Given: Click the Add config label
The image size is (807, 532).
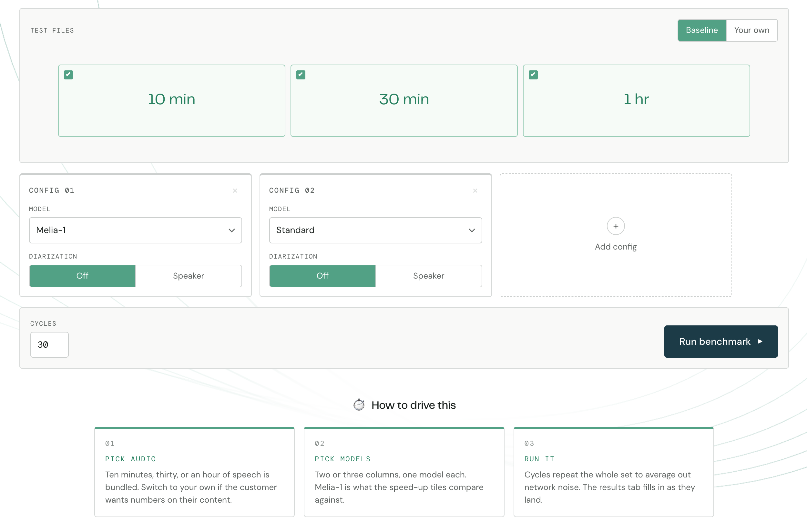Looking at the screenshot, I should coord(615,247).
